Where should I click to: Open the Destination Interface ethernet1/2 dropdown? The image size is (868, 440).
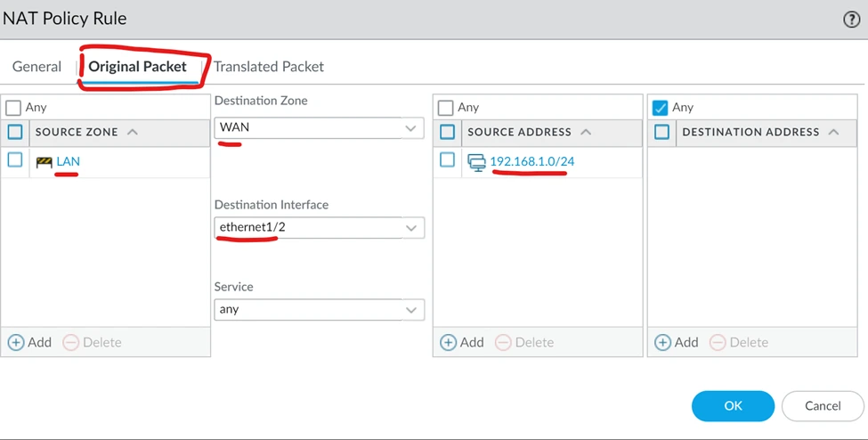(410, 227)
